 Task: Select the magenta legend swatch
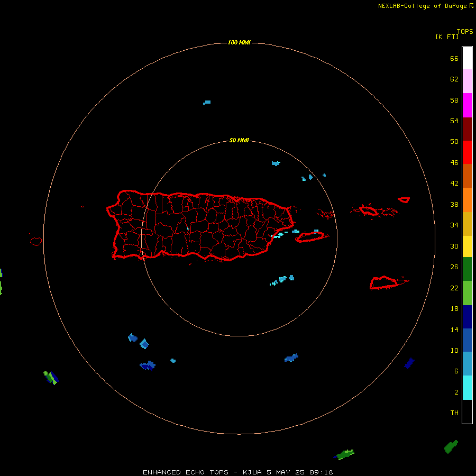tap(467, 105)
